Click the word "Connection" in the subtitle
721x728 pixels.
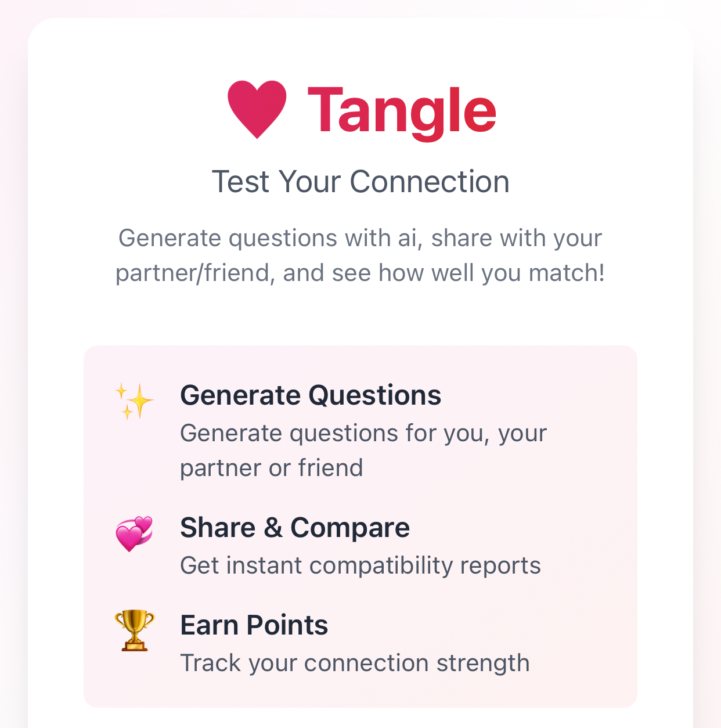[x=430, y=182]
